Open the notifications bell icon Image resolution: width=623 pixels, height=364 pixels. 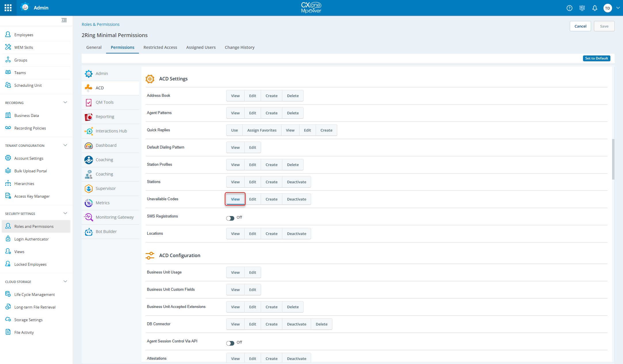coord(595,8)
